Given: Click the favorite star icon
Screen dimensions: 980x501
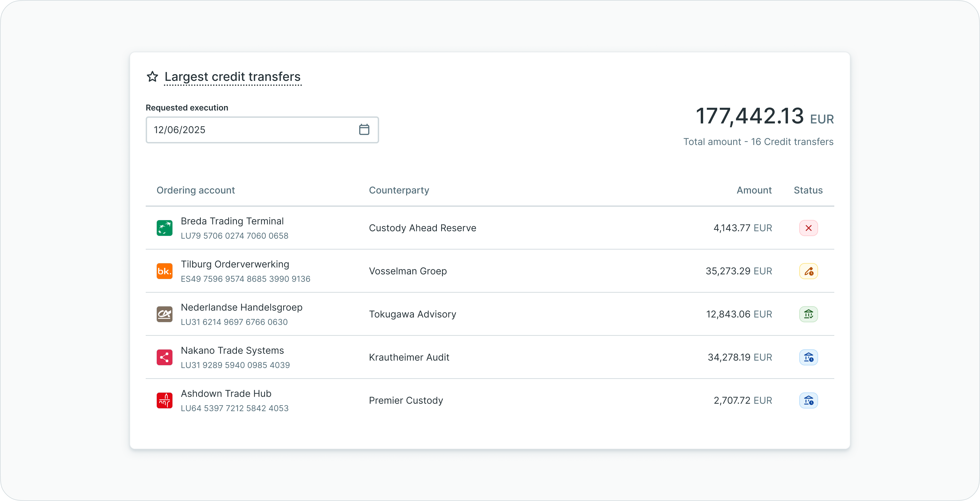Looking at the screenshot, I should pyautogui.click(x=152, y=77).
